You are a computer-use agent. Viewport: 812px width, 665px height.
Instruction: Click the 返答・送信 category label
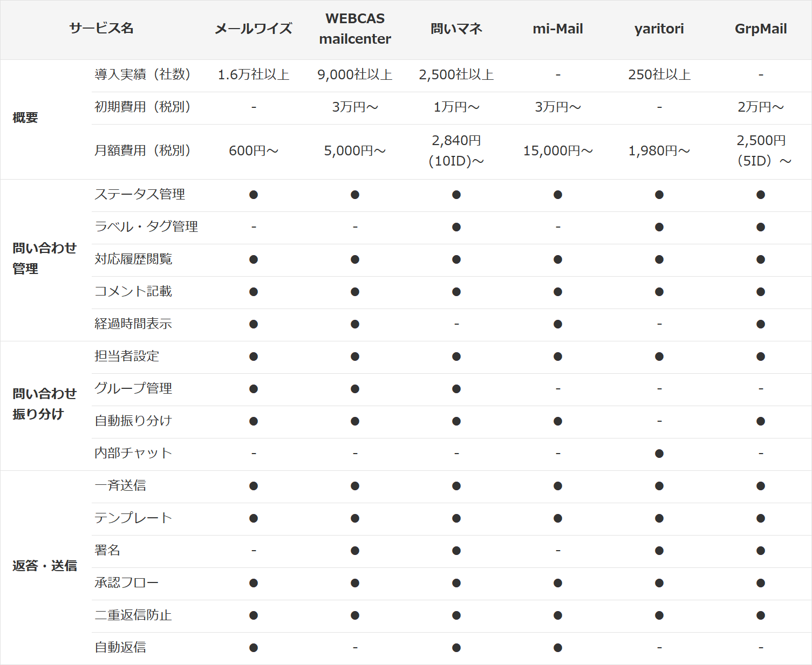(44, 566)
